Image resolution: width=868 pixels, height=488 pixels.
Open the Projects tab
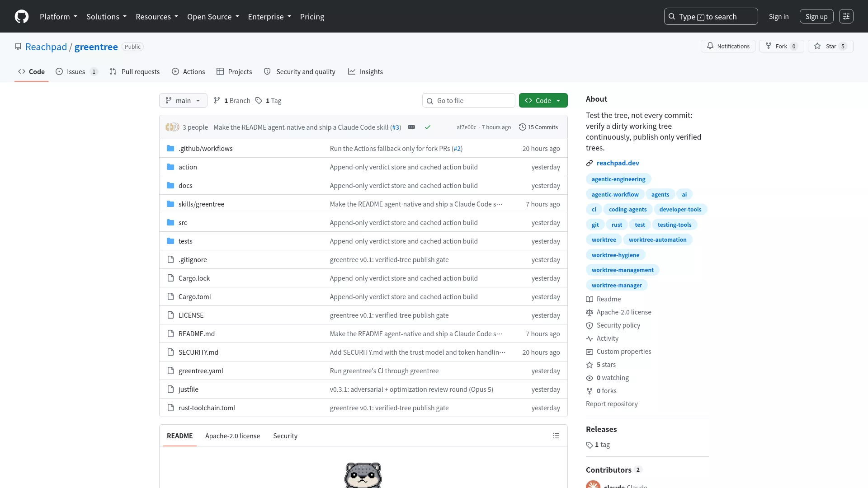click(x=234, y=71)
